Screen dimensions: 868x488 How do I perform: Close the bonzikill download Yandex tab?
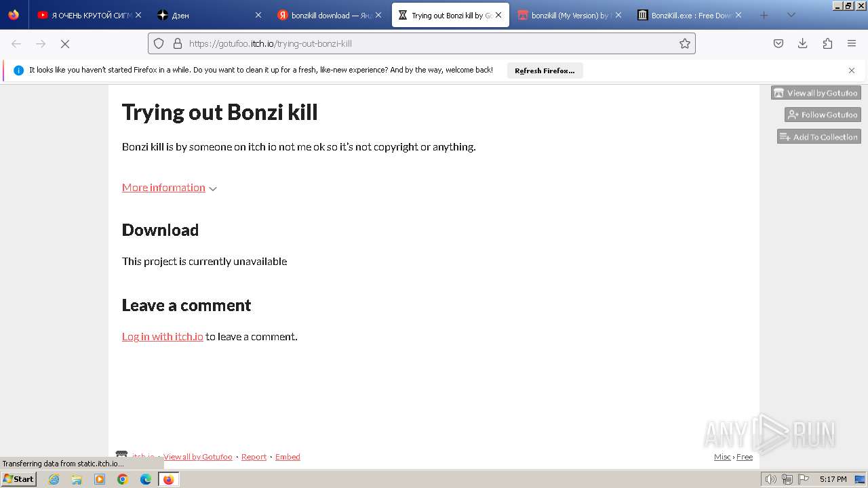click(x=378, y=15)
